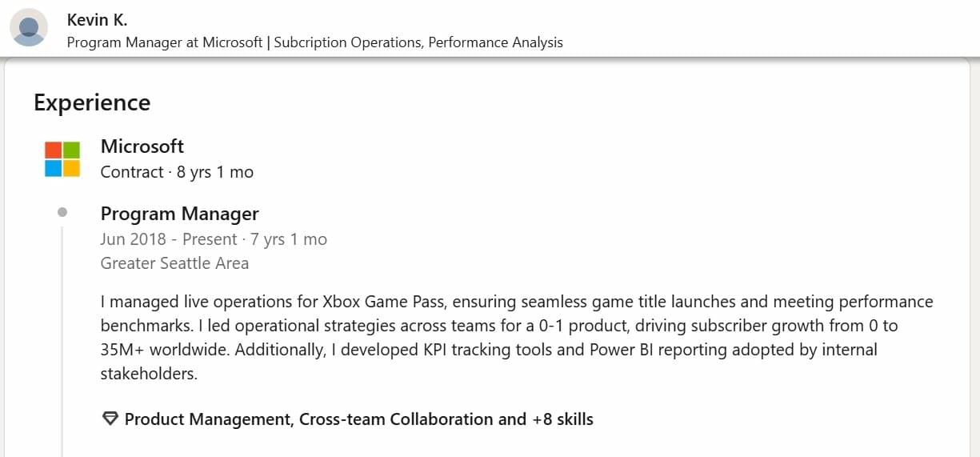The height and width of the screenshot is (457, 980).
Task: Click the Greater Seattle Area location
Action: click(x=174, y=263)
